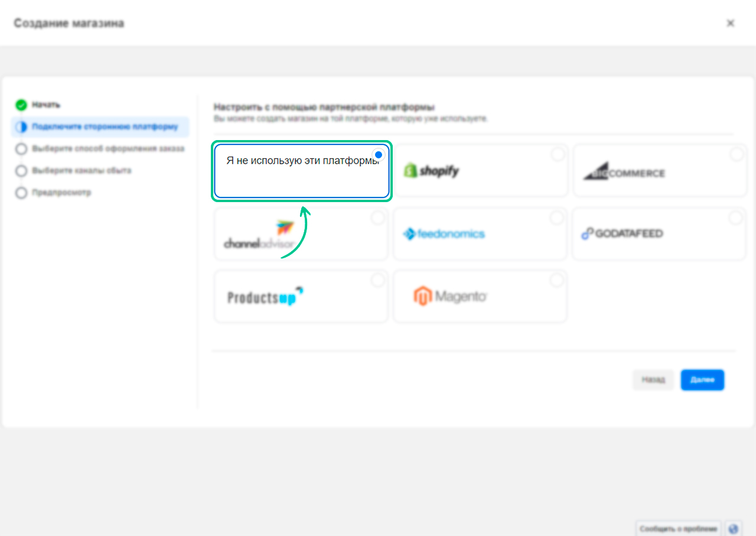The width and height of the screenshot is (756, 536).
Task: Click the empty circle icon of 'Предпросмотр'
Action: pos(21,193)
